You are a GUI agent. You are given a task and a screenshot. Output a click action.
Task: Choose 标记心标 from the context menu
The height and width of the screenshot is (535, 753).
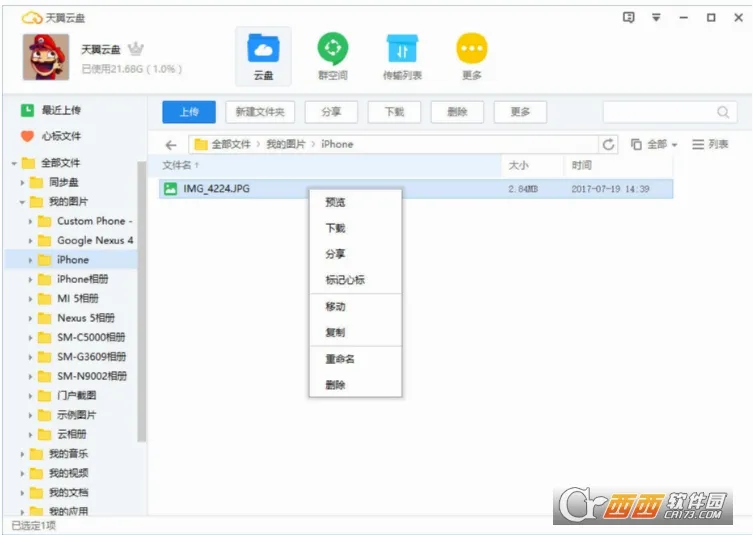pyautogui.click(x=355, y=280)
